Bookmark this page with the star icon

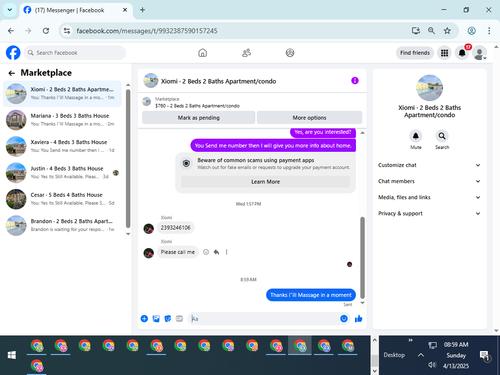pyautogui.click(x=447, y=31)
